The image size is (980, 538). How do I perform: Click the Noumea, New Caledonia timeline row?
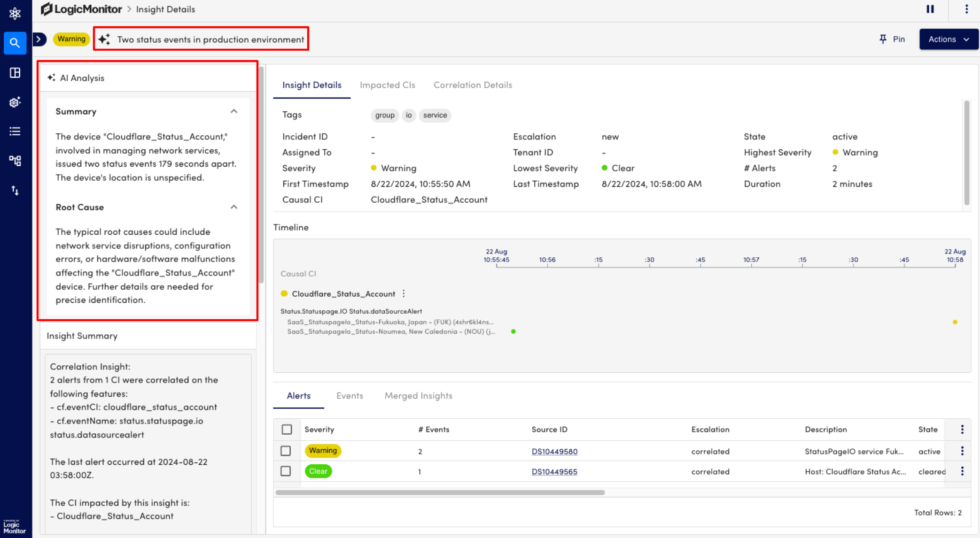pos(391,331)
